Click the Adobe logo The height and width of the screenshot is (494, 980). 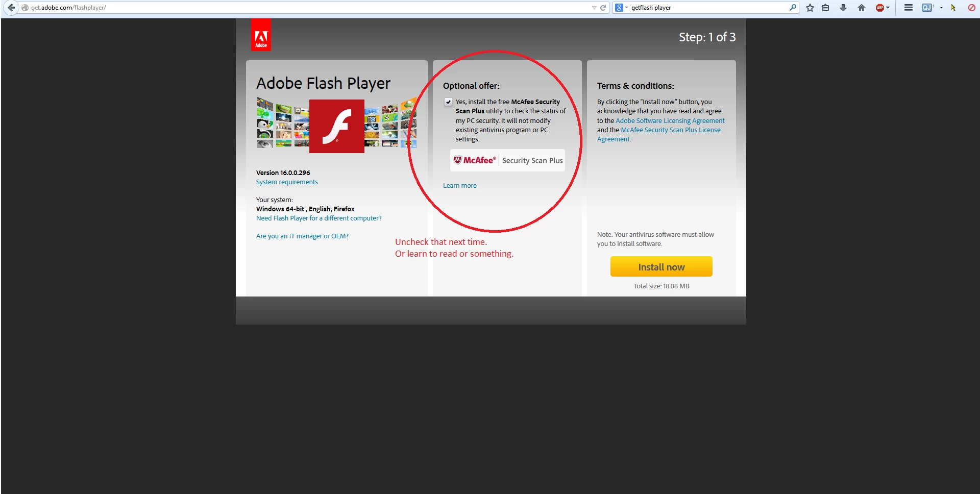(x=261, y=35)
